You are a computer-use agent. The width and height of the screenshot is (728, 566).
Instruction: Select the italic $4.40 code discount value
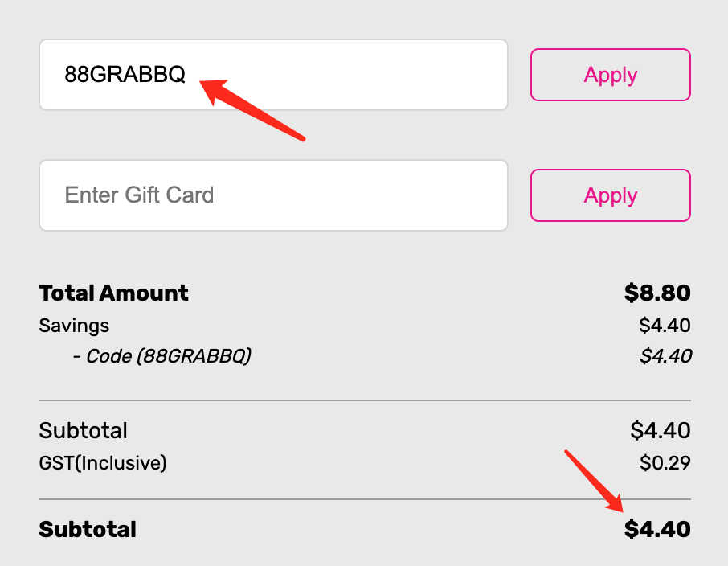(x=665, y=355)
